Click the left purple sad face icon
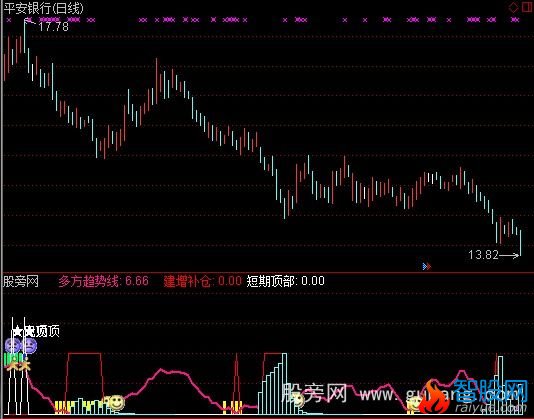This screenshot has width=534, height=419. coord(12,346)
